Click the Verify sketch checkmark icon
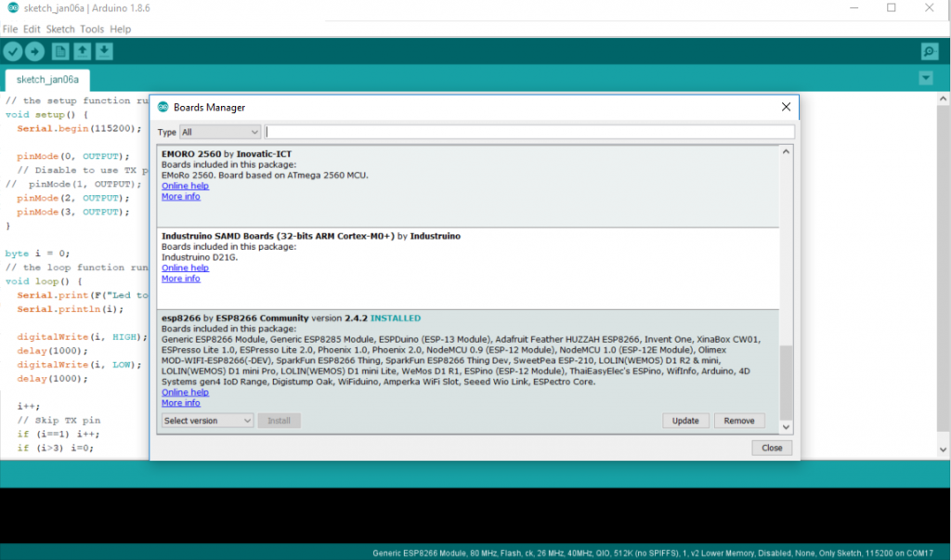This screenshot has width=951, height=560. [13, 52]
